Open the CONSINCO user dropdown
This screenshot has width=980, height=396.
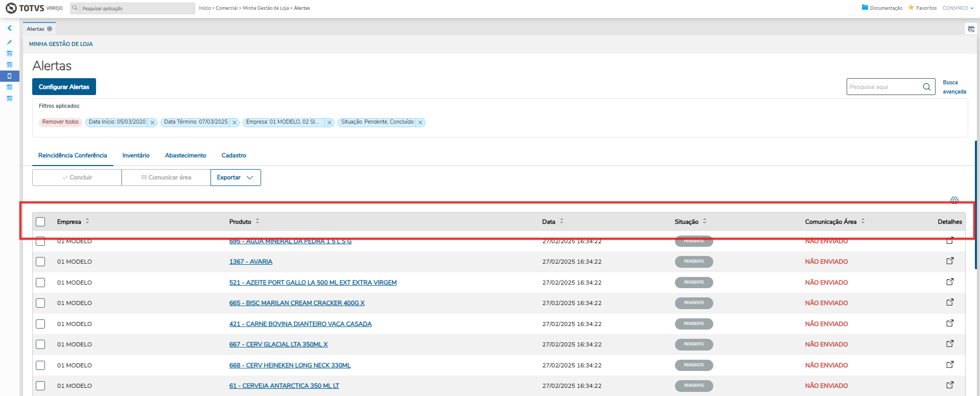(x=958, y=8)
